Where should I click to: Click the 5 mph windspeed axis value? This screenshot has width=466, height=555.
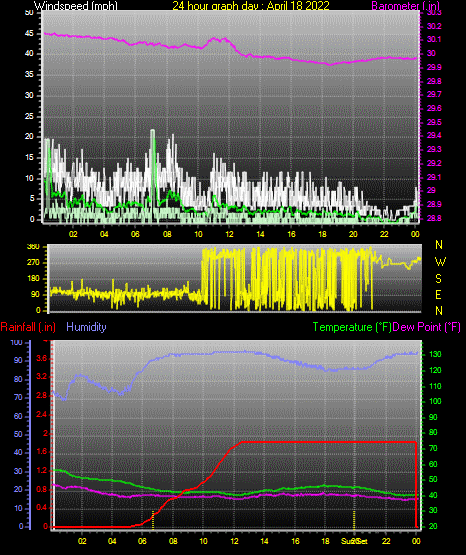click(x=32, y=199)
